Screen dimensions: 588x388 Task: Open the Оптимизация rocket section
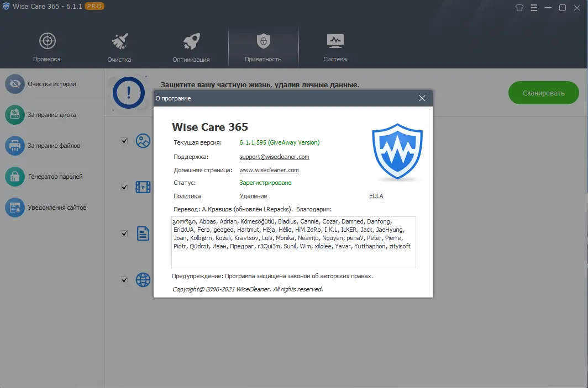pos(191,46)
